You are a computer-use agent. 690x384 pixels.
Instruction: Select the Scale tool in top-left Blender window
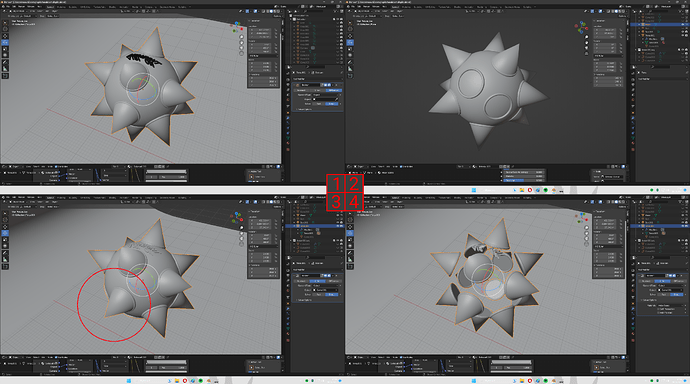tap(5, 49)
